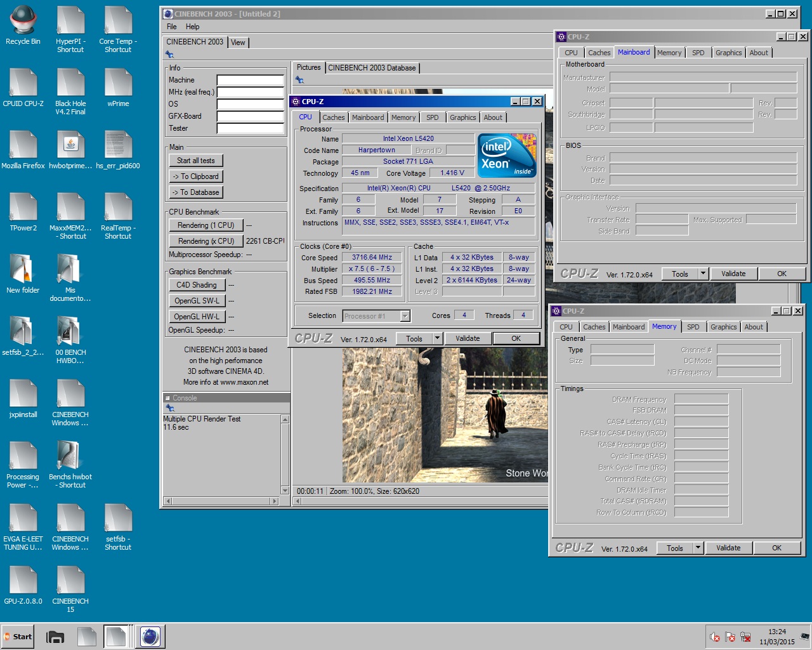Open the Benchs hwbot shortcut icon
This screenshot has width=812, height=650.
coord(70,465)
